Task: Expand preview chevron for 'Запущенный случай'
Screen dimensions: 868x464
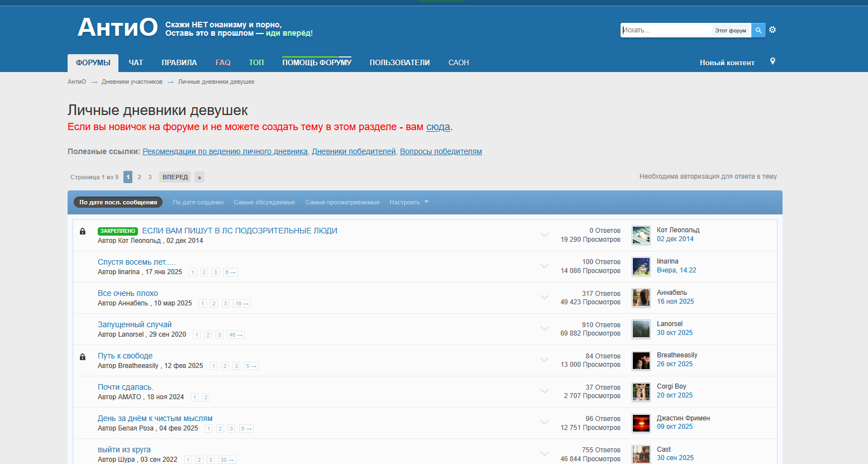Action: [x=545, y=329]
